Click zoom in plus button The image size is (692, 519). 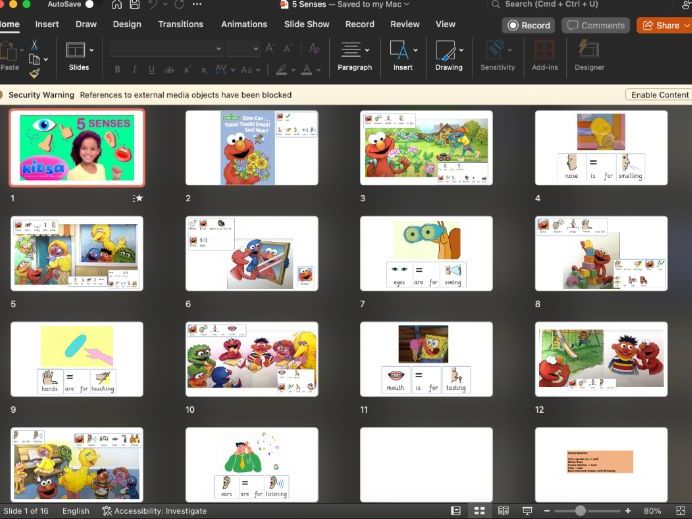[628, 511]
